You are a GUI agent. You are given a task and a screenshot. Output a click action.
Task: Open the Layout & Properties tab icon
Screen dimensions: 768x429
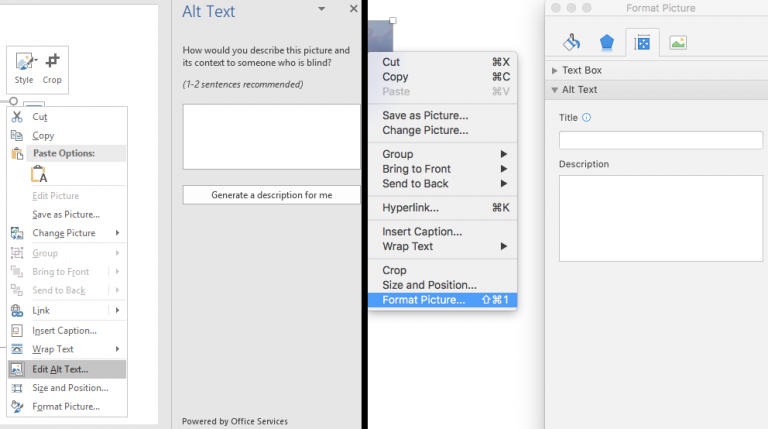point(642,42)
